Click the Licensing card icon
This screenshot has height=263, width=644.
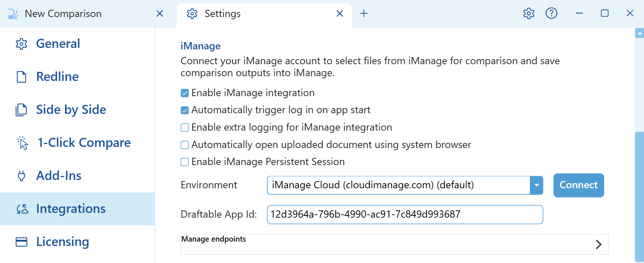(21, 242)
